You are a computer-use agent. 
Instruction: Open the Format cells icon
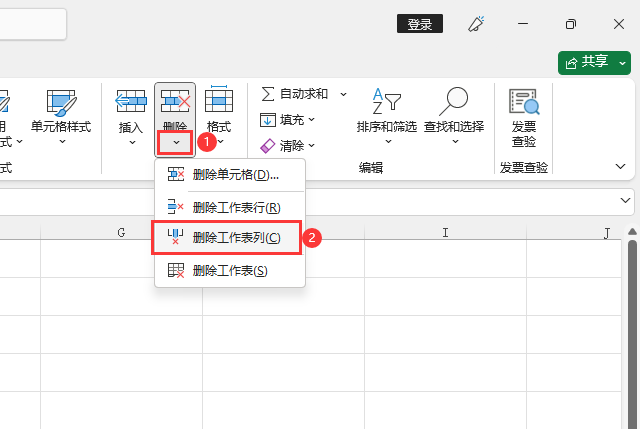(218, 102)
